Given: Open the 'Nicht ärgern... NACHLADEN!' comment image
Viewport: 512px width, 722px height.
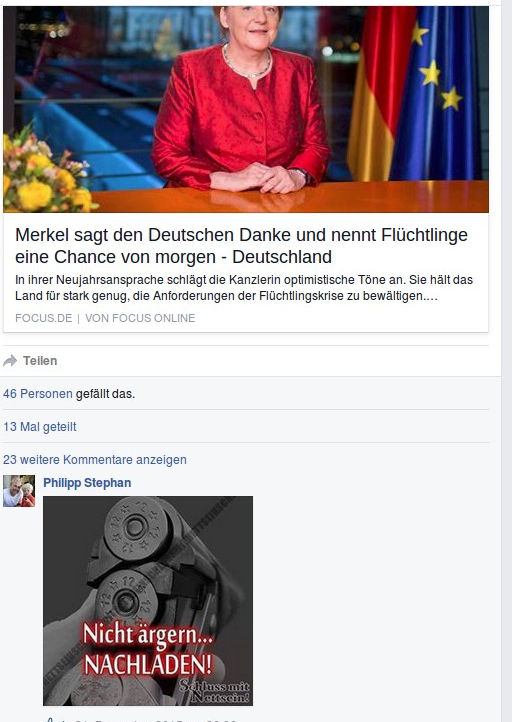Looking at the screenshot, I should [148, 600].
